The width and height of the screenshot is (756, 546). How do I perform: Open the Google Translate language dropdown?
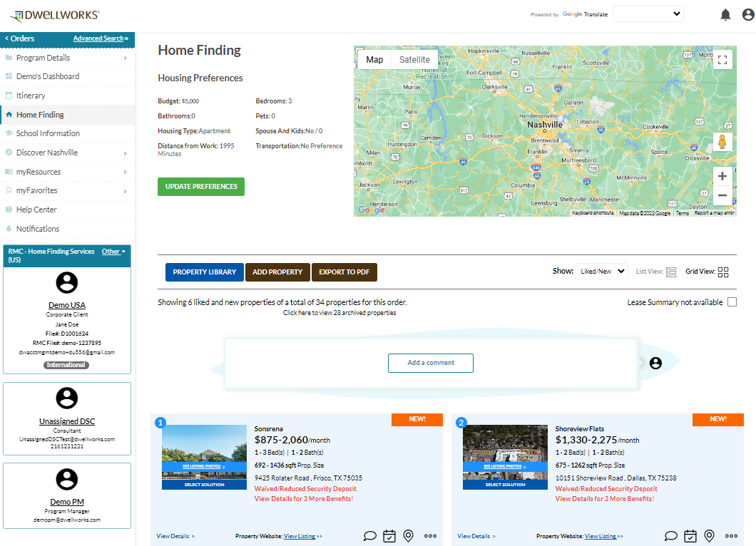pyautogui.click(x=648, y=14)
